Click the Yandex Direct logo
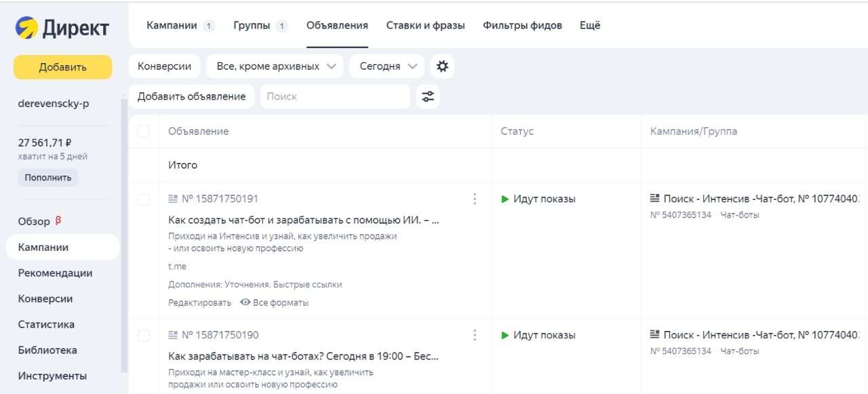Viewport: 868px width, 394px height. point(62,28)
